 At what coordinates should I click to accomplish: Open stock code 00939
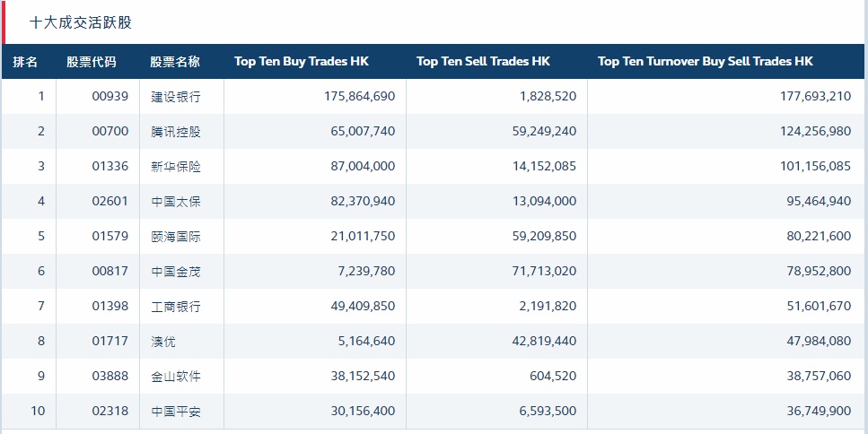(110, 97)
